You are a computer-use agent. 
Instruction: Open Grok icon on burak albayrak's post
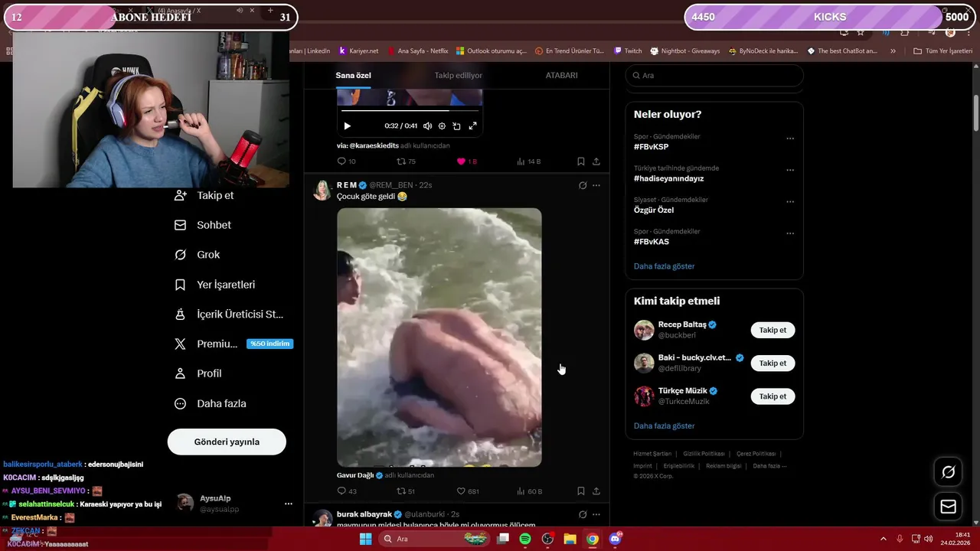click(x=583, y=514)
